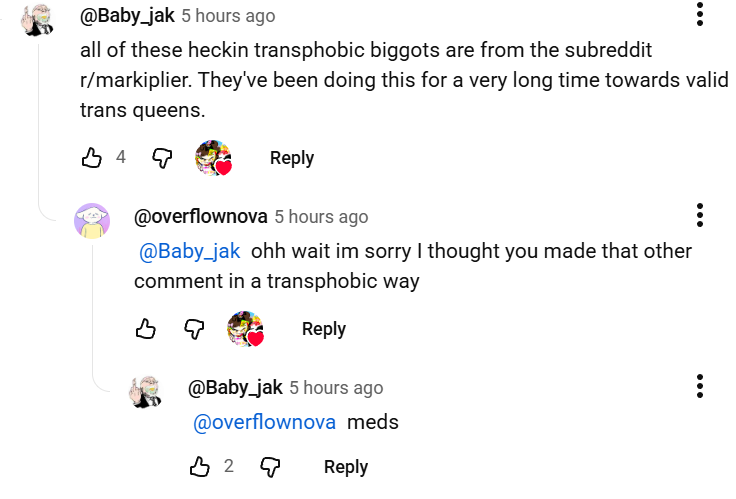Open @overflownova's channel from username

tap(200, 216)
